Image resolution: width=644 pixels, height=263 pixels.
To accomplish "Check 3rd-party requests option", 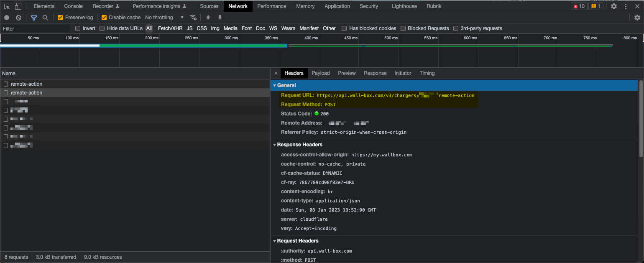I will click(x=456, y=28).
